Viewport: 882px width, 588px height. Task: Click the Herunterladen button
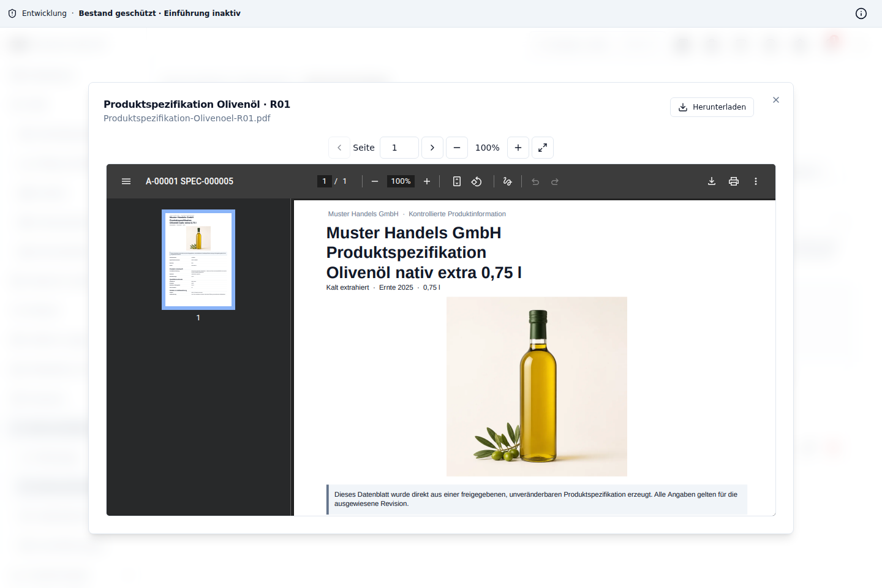712,107
